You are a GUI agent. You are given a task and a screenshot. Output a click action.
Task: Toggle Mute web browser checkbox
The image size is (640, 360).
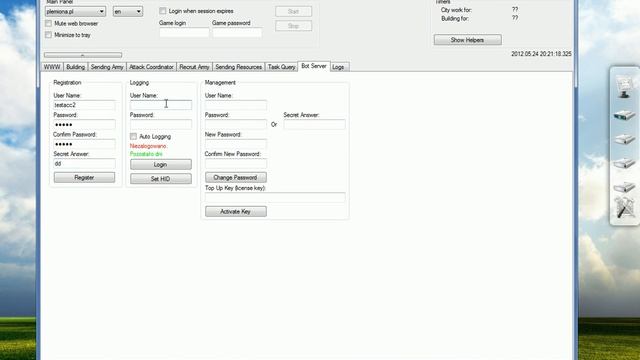click(x=49, y=24)
